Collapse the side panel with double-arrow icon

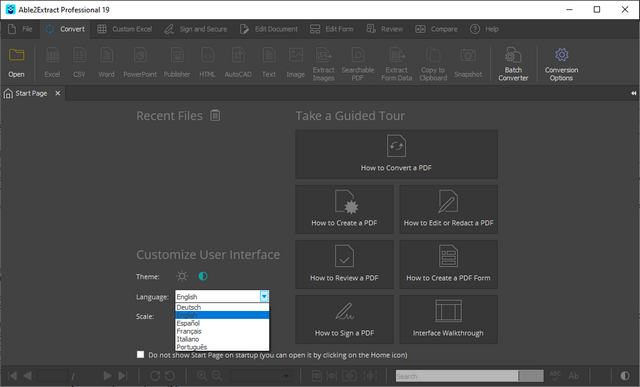point(633,93)
